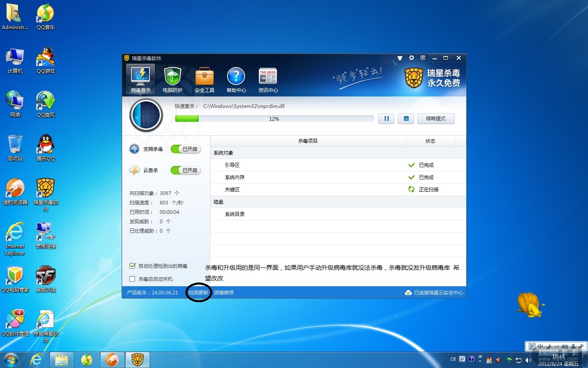Open 修复瑞星软件 desktop shortcut

(46, 326)
